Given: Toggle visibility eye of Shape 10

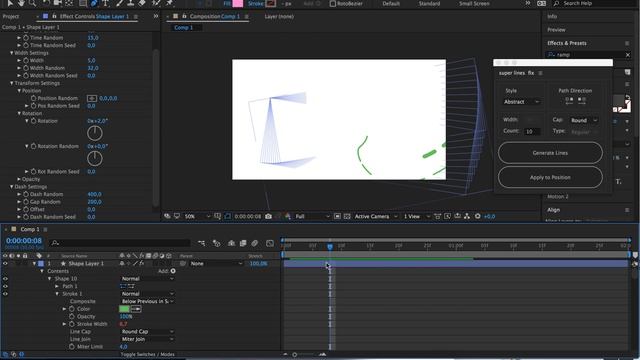Looking at the screenshot, I should click(5, 279).
